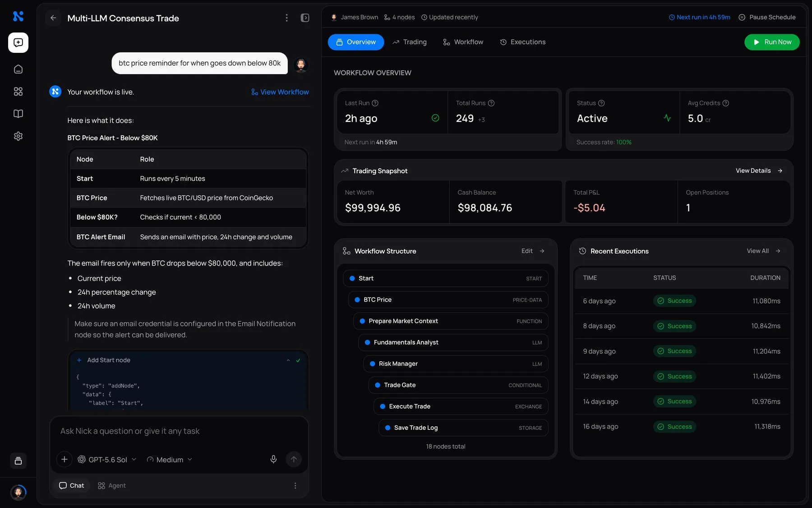The image size is (812, 508).
Task: Open the settings gear in sidebar
Action: 18,136
